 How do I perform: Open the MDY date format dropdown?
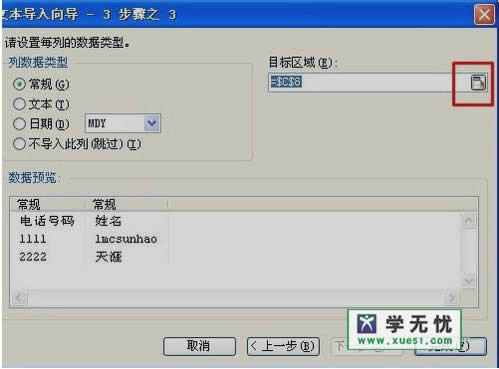pyautogui.click(x=152, y=123)
